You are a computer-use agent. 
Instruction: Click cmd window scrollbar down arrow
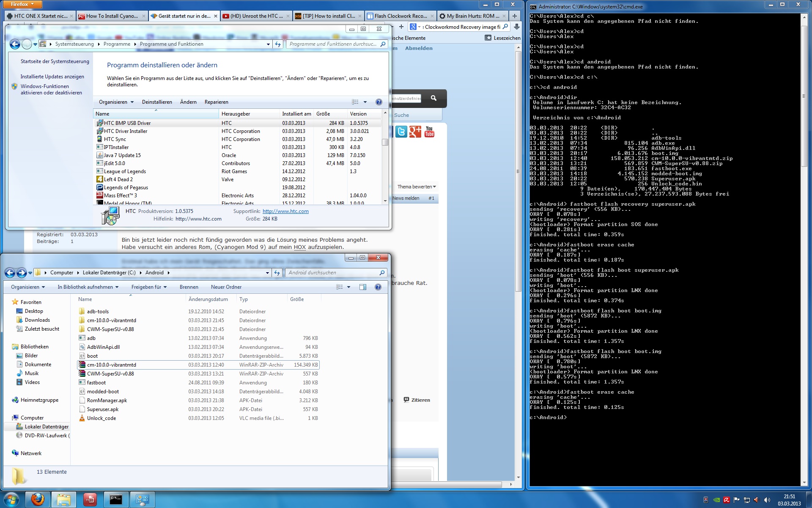point(804,483)
